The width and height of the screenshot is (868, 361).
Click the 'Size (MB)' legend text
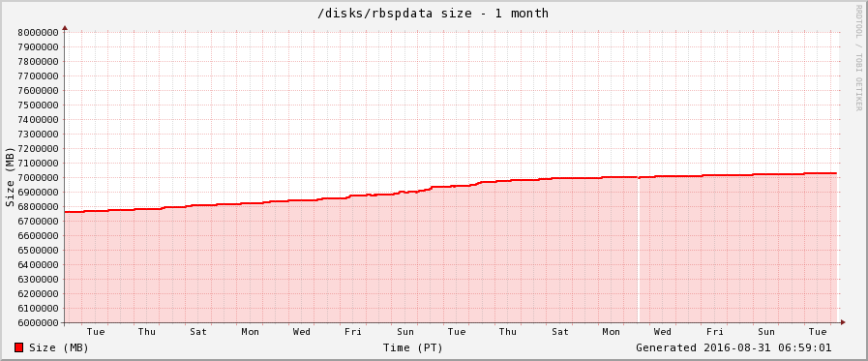pyautogui.click(x=59, y=347)
